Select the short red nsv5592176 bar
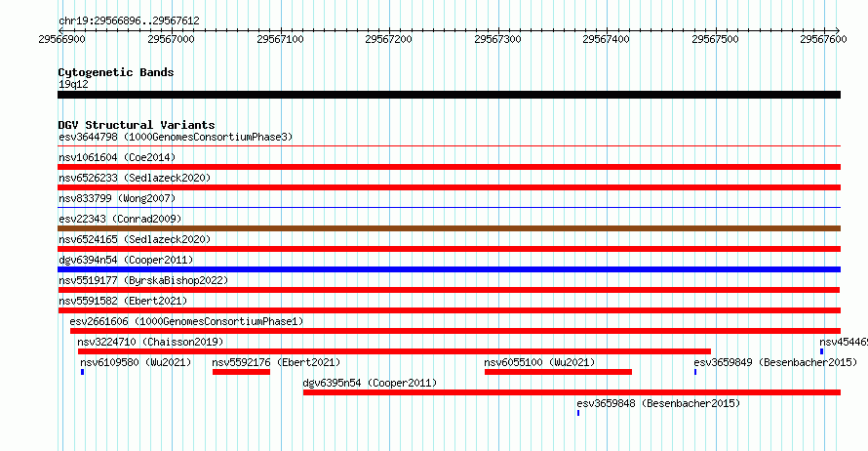Image resolution: width=868 pixels, height=451 pixels. (x=241, y=372)
